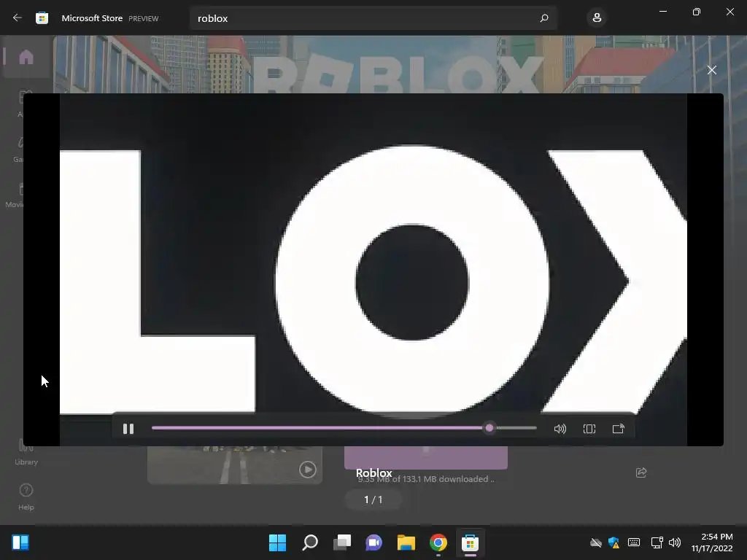Open Windows taskbar Search
The height and width of the screenshot is (560, 747).
[310, 542]
